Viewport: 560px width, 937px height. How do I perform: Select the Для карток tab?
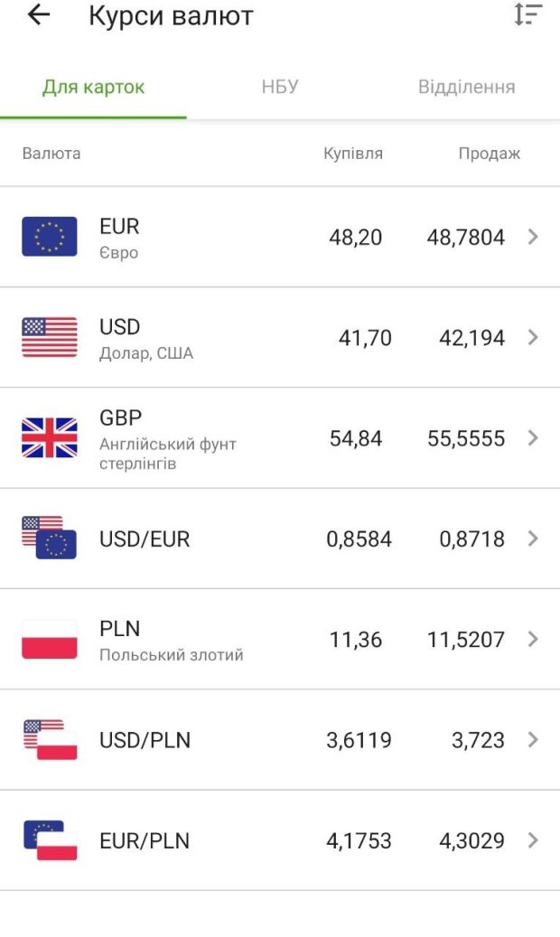click(93, 88)
